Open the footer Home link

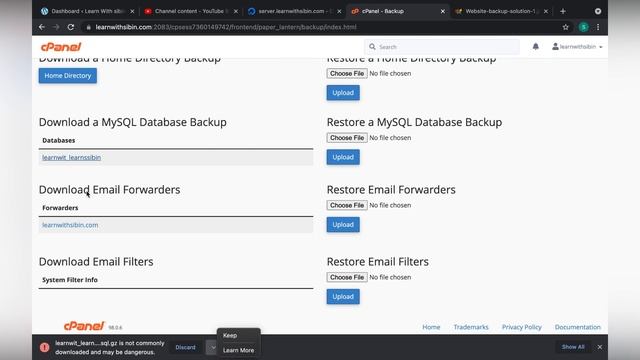431,327
